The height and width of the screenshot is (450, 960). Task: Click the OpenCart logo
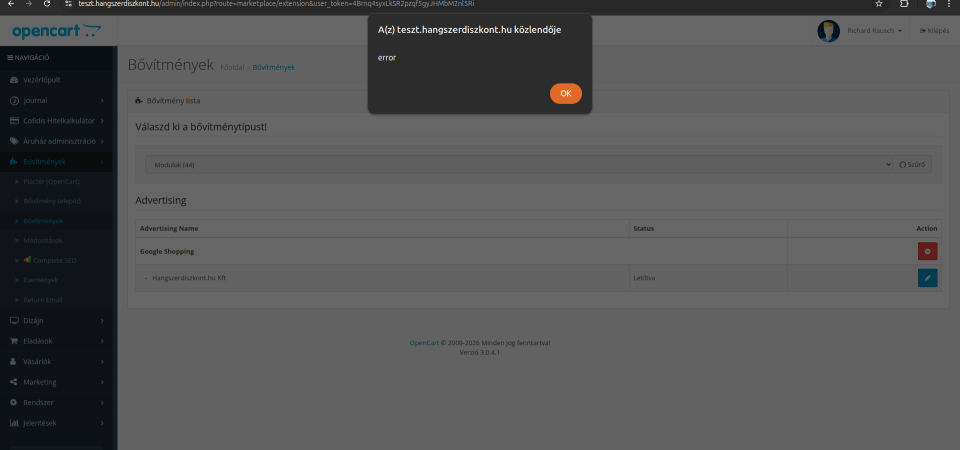56,32
